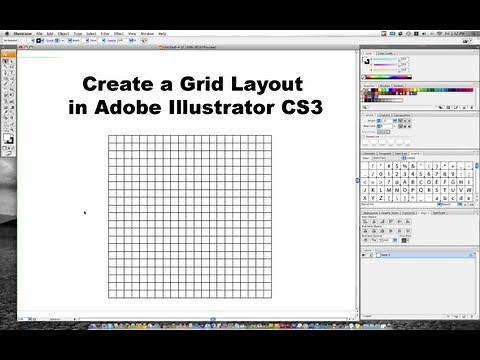Open the File menu
Viewport: 480px width, 360px height.
tap(39, 34)
